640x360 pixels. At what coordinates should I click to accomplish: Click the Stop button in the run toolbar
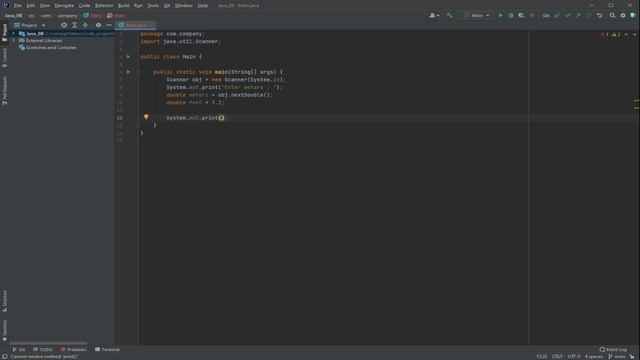[532, 16]
